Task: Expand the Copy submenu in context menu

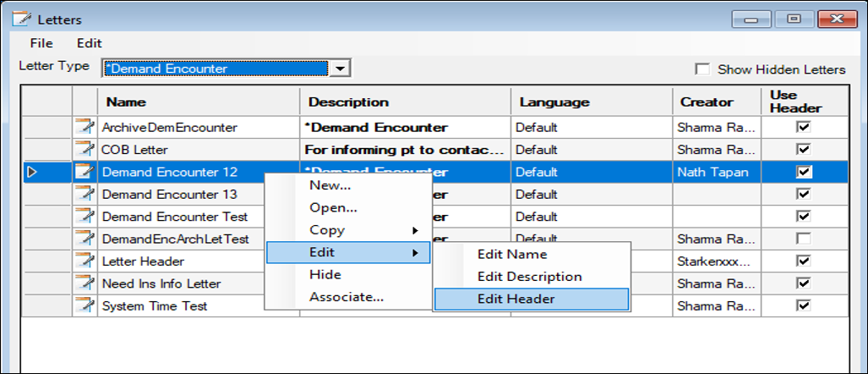Action: (348, 230)
